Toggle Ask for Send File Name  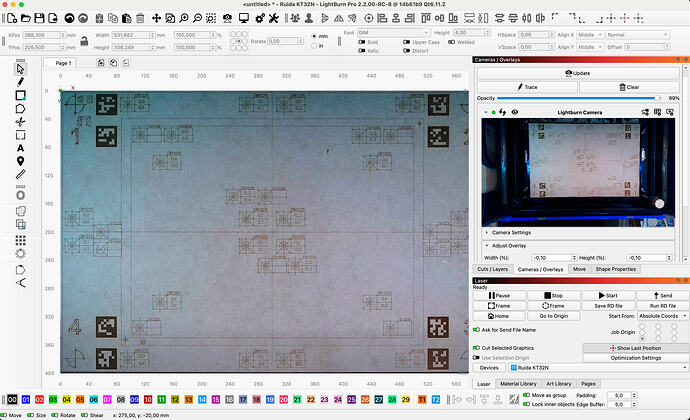(x=476, y=330)
